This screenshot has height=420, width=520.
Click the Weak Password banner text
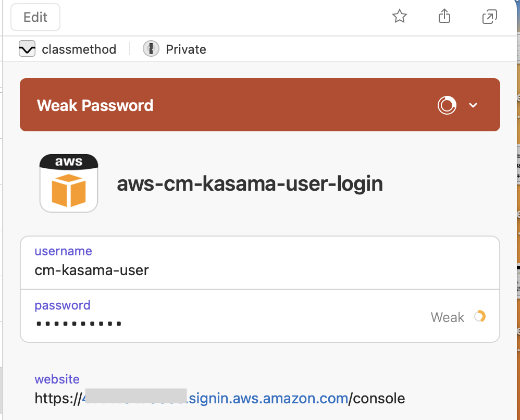(x=95, y=105)
